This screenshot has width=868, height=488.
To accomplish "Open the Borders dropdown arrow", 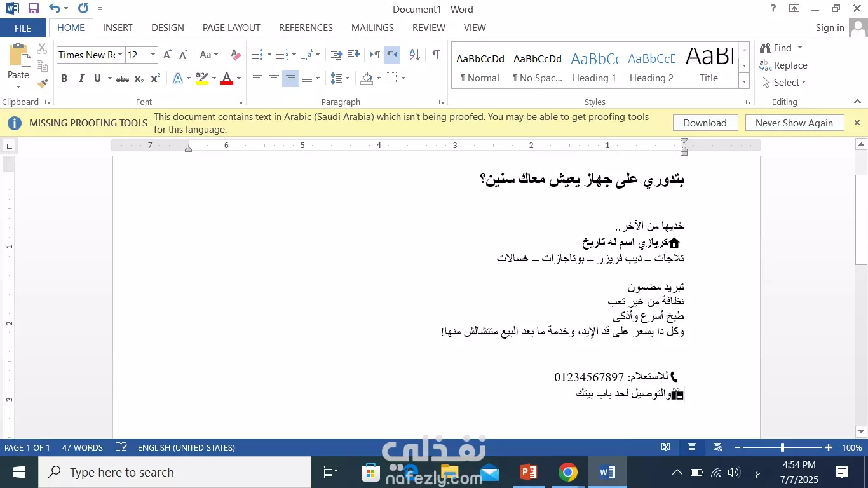I will 403,78.
